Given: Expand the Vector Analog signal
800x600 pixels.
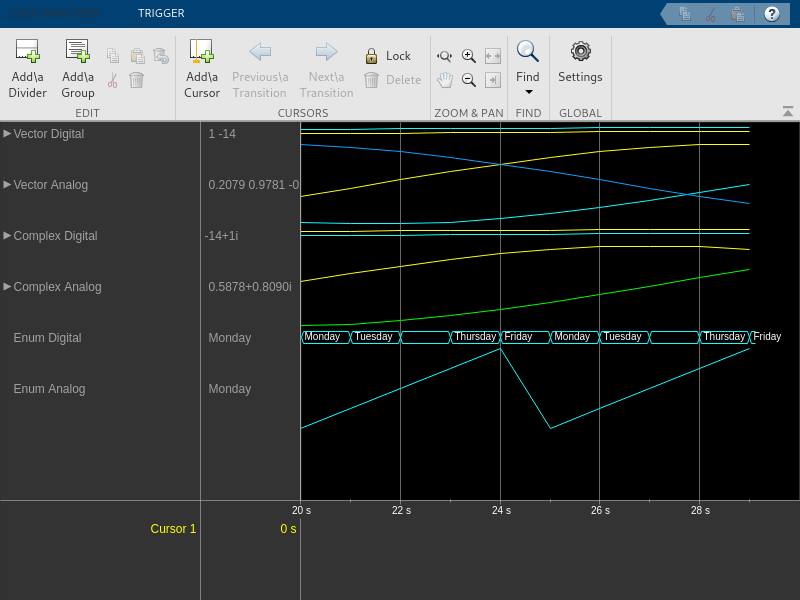Looking at the screenshot, I should click(x=7, y=184).
